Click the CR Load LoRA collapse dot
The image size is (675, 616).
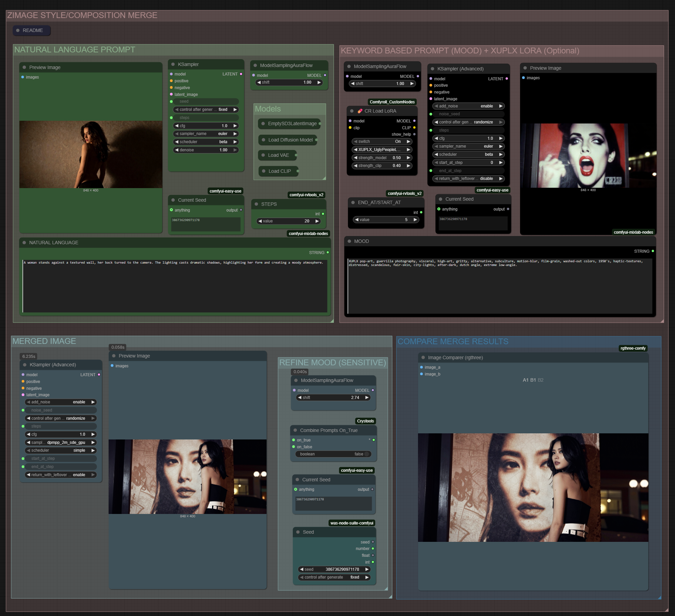(352, 111)
